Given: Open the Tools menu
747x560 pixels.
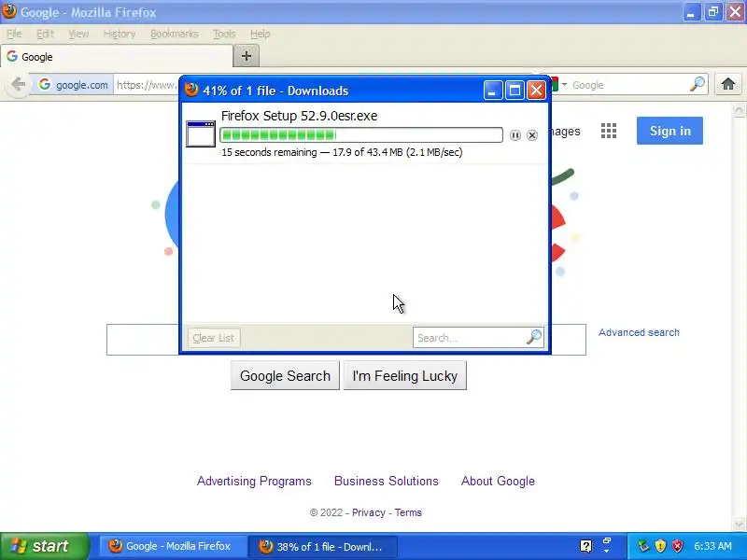Looking at the screenshot, I should [x=224, y=34].
